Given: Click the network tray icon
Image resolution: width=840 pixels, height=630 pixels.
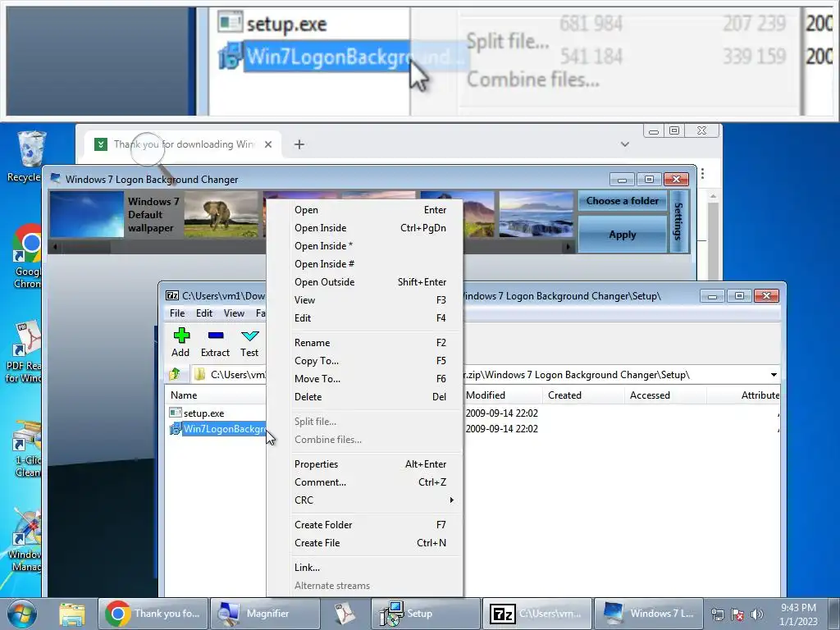Looking at the screenshot, I should [x=717, y=614].
